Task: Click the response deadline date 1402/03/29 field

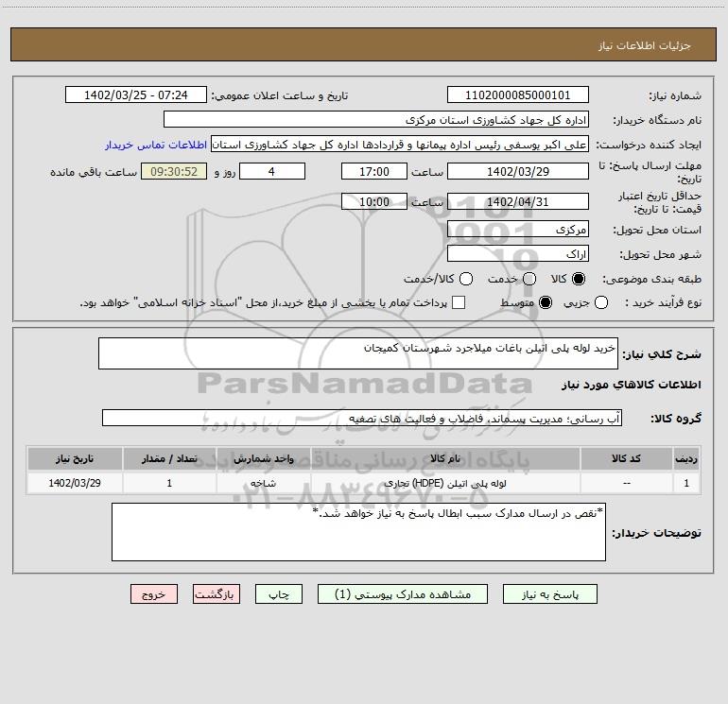Action: (x=518, y=171)
